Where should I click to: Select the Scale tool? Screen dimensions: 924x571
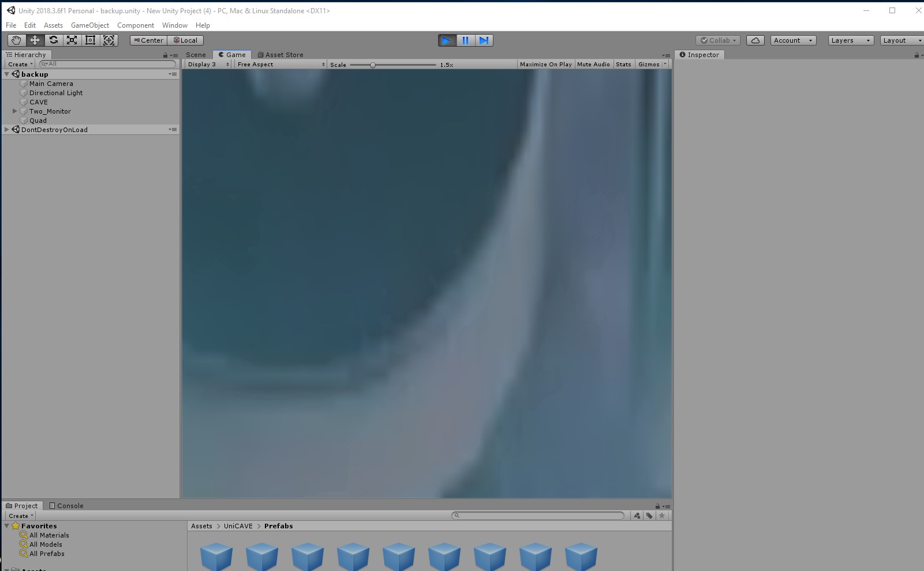coord(72,40)
